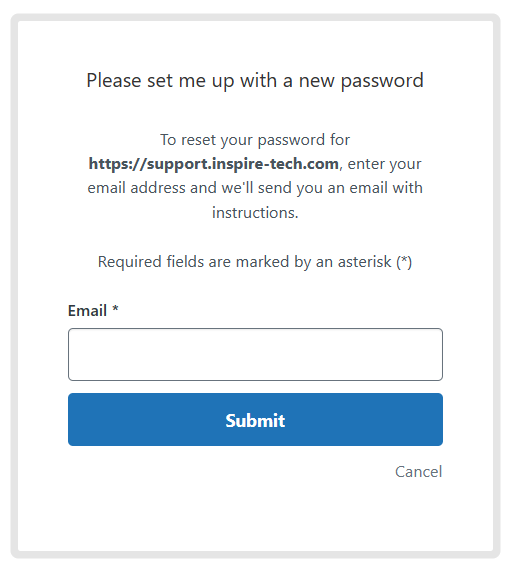Click the gray 'Cancel' text below Submit

click(x=418, y=471)
